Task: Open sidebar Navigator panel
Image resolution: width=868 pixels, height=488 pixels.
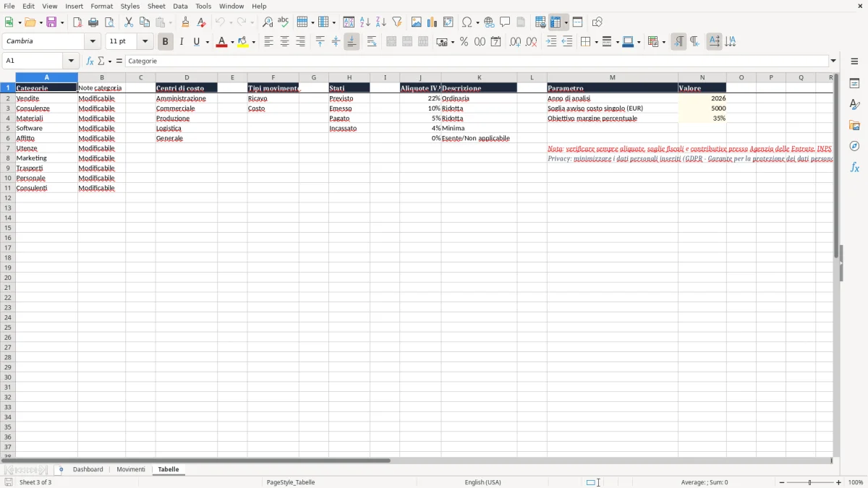Action: tap(854, 146)
